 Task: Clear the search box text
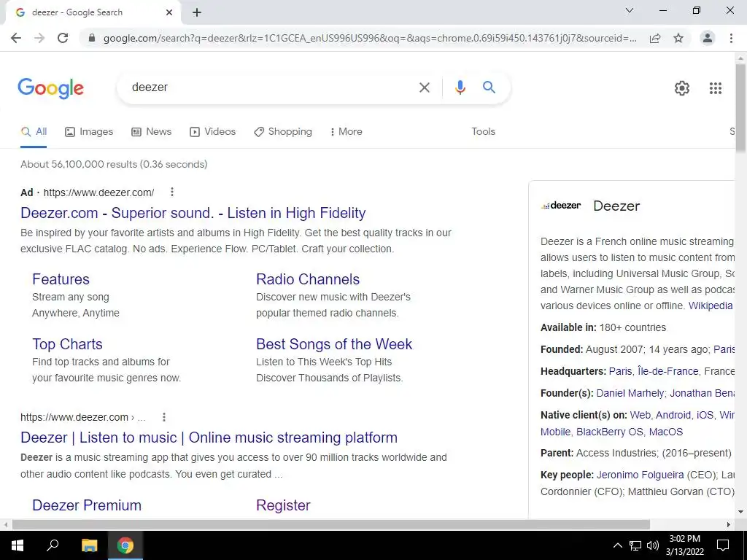click(x=424, y=87)
